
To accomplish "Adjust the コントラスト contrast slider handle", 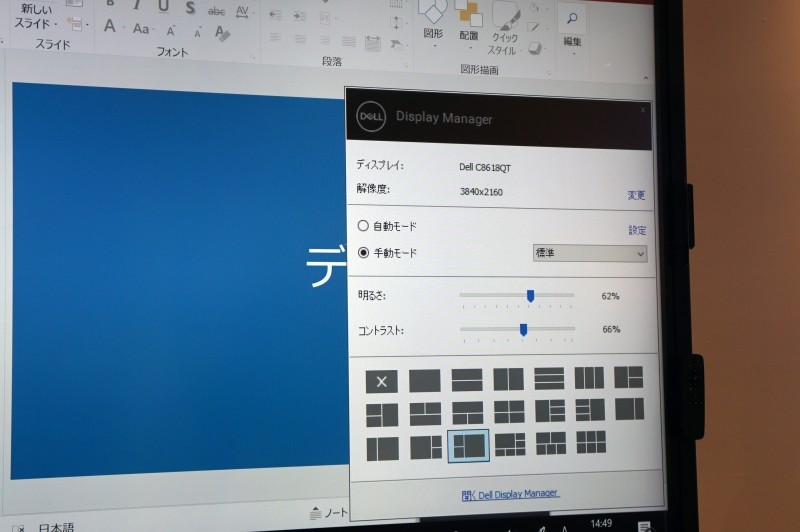I will (523, 330).
